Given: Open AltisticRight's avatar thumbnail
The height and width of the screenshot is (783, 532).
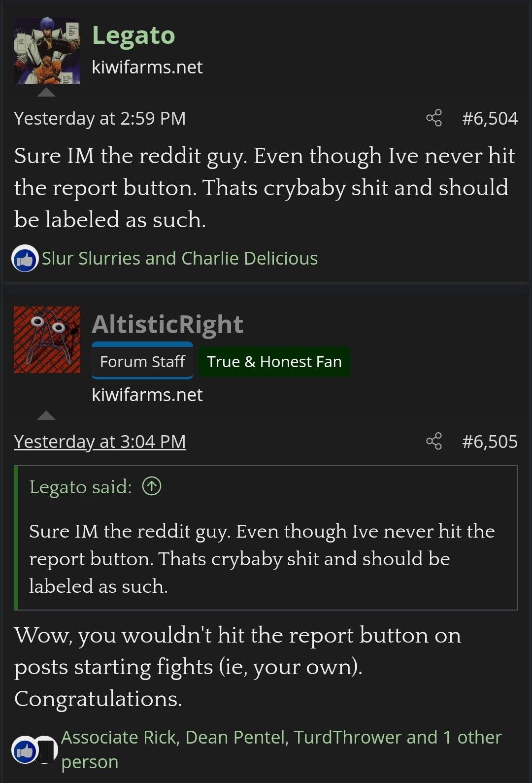Looking at the screenshot, I should (47, 340).
